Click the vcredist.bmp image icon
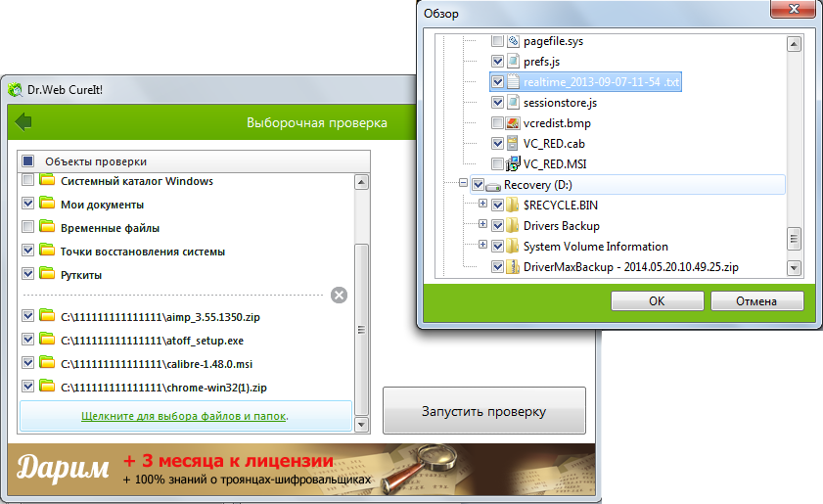 (x=513, y=123)
